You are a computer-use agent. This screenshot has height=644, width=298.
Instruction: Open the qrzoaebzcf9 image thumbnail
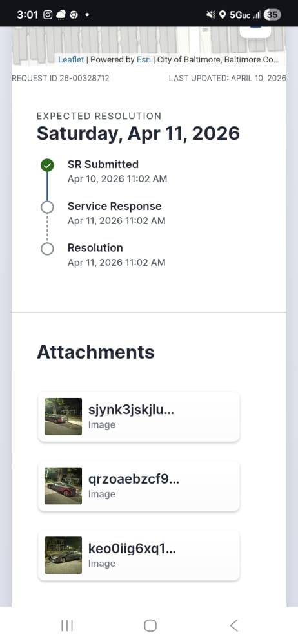click(x=63, y=486)
